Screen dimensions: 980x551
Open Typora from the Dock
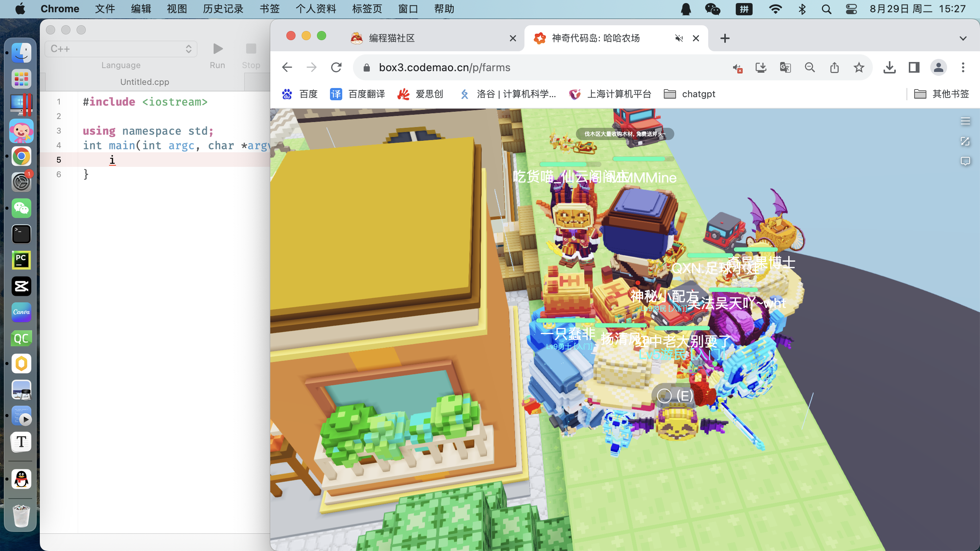click(x=21, y=442)
